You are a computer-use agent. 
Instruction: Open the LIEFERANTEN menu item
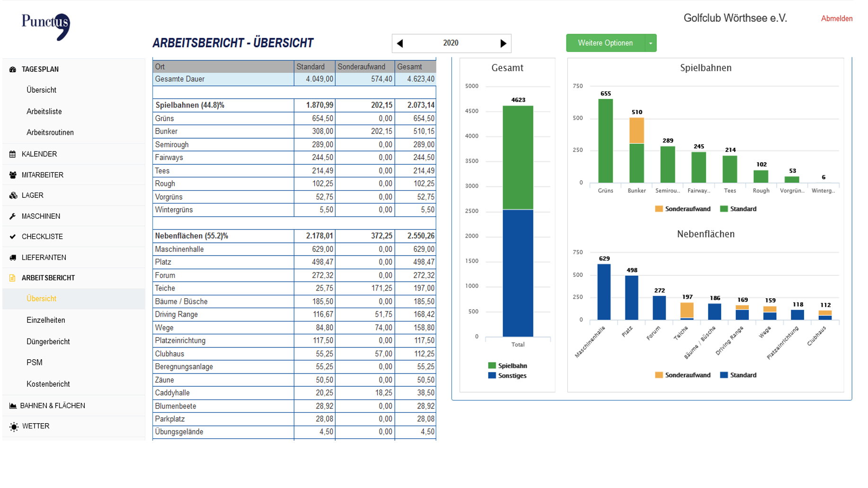tap(44, 257)
